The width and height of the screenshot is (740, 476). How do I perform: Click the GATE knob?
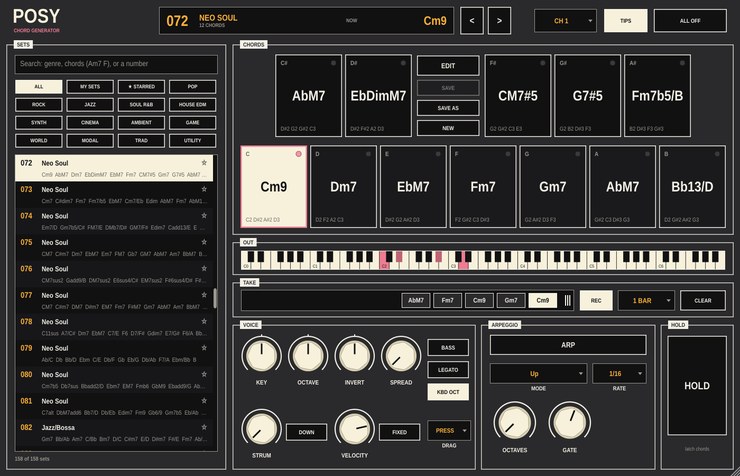point(570,422)
